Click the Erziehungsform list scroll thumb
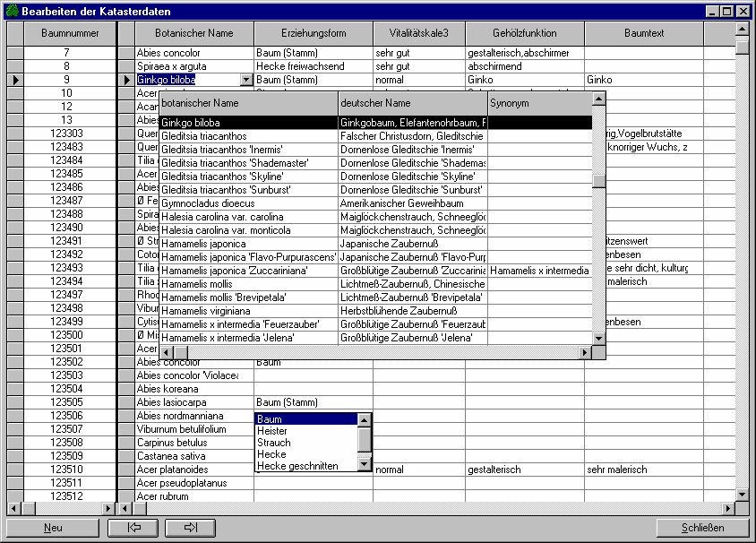756x543 pixels. click(x=365, y=440)
